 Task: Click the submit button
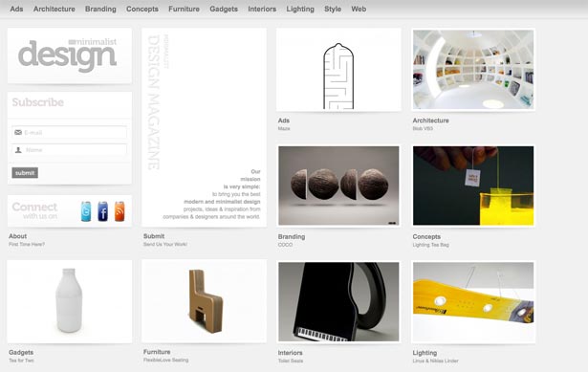pyautogui.click(x=25, y=173)
